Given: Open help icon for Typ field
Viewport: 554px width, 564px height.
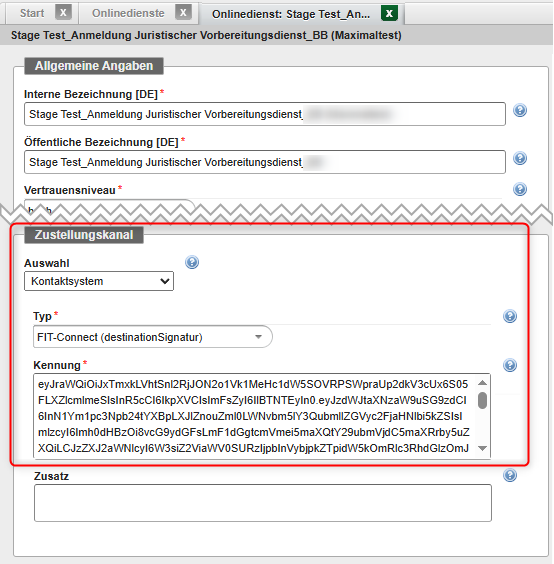Looking at the screenshot, I should [x=510, y=316].
